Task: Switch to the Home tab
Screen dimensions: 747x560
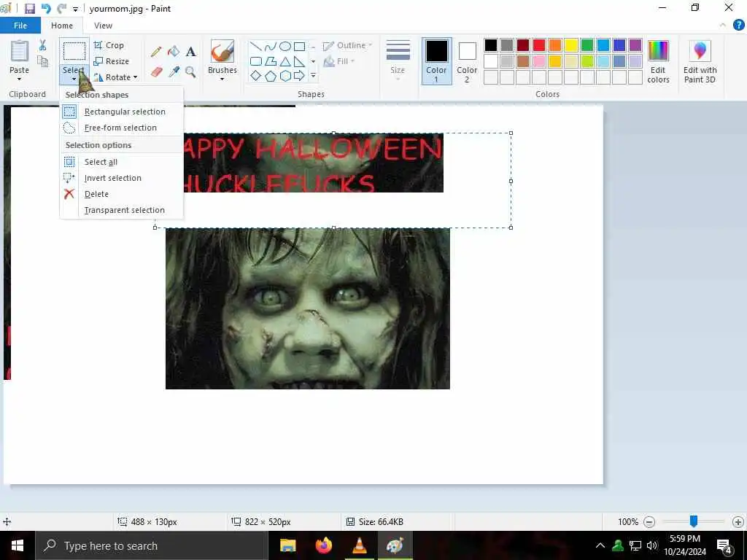Action: coord(62,26)
